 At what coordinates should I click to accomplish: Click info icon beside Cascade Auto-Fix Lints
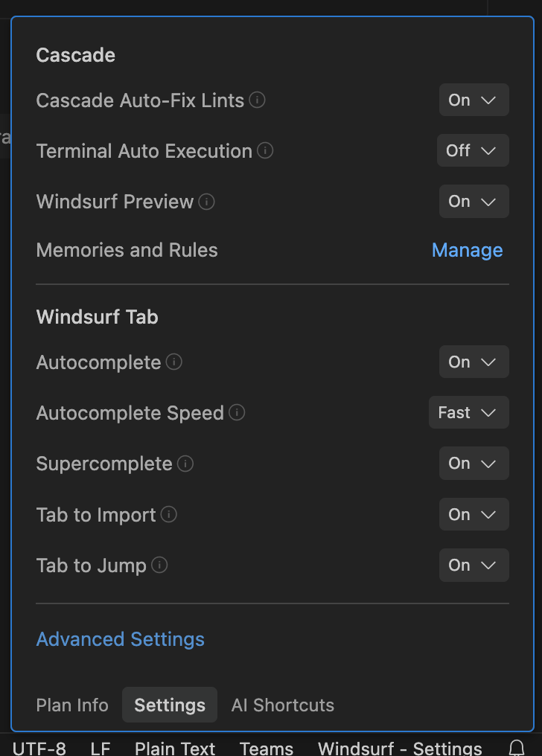[x=258, y=100]
